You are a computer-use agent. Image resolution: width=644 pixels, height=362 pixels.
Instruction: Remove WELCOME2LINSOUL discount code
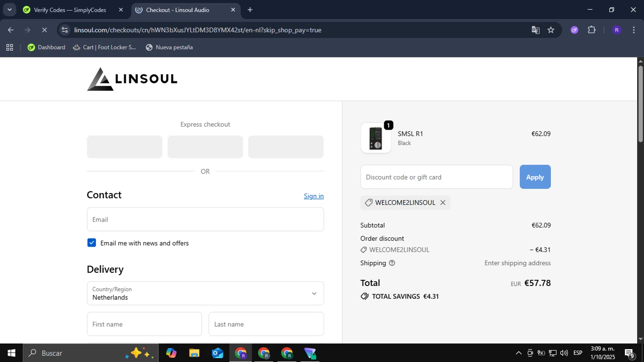pyautogui.click(x=443, y=203)
